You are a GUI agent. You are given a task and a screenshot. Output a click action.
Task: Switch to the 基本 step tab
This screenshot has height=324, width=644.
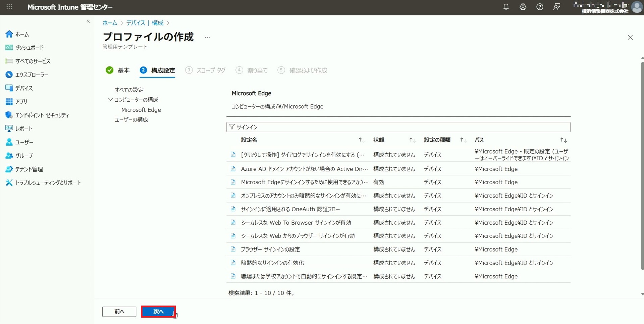[123, 70]
